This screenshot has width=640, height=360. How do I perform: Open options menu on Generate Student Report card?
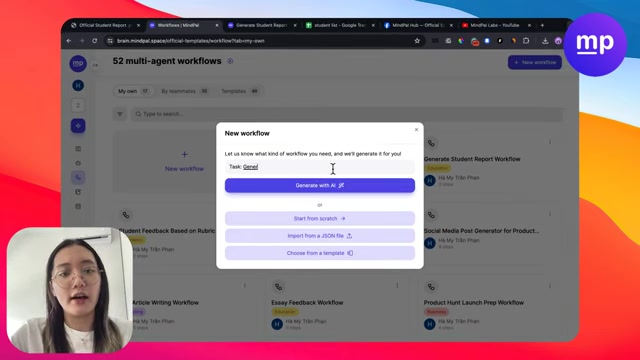pyautogui.click(x=550, y=142)
